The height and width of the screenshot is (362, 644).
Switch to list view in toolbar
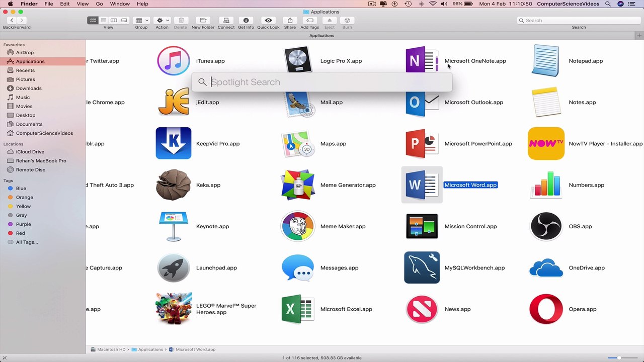103,20
